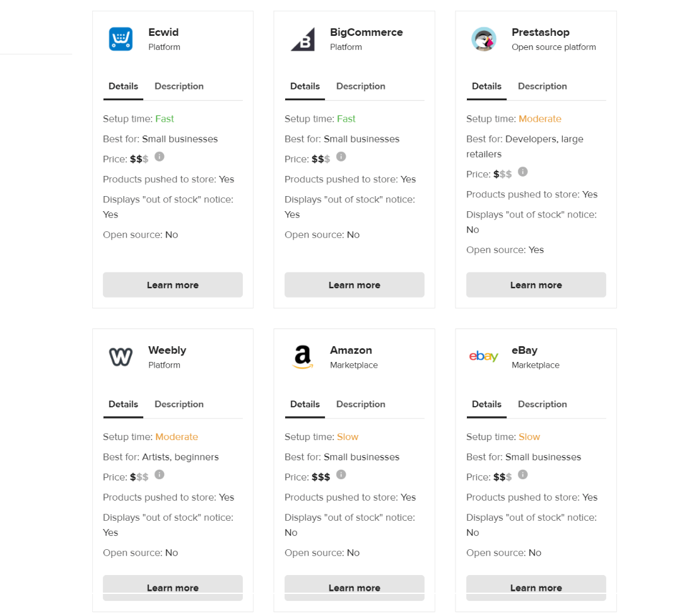Click the eBay logo

click(x=484, y=356)
